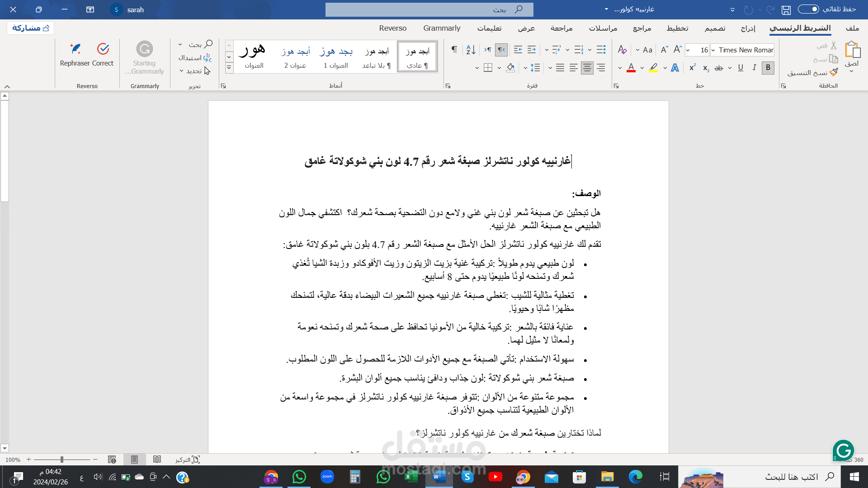Click the title bar search (بحث) box
Image resolution: width=868 pixels, height=488 pixels.
[429, 9]
